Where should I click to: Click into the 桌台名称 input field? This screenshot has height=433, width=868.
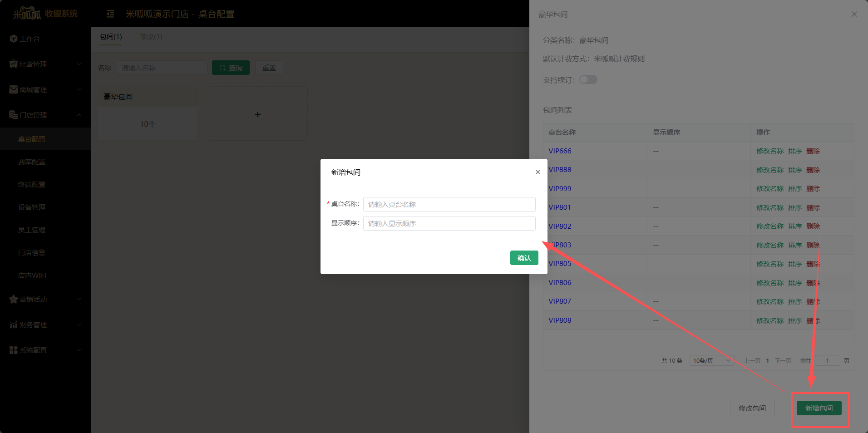click(449, 204)
